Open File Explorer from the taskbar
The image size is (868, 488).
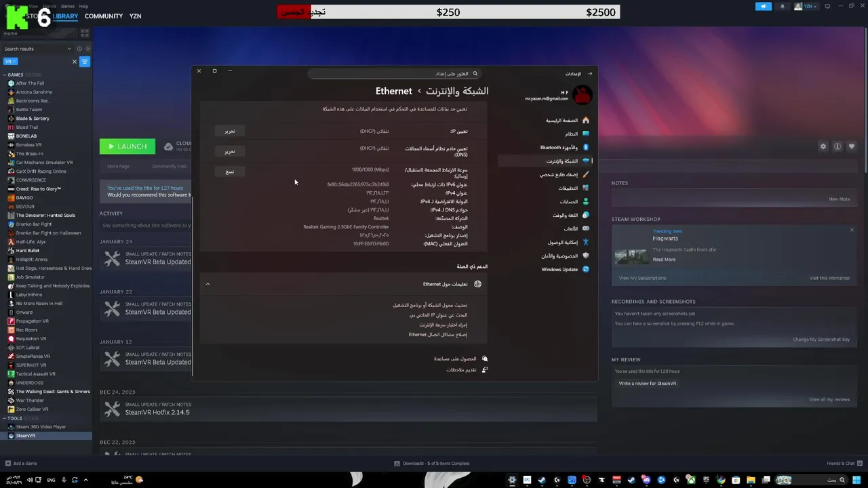751,480
